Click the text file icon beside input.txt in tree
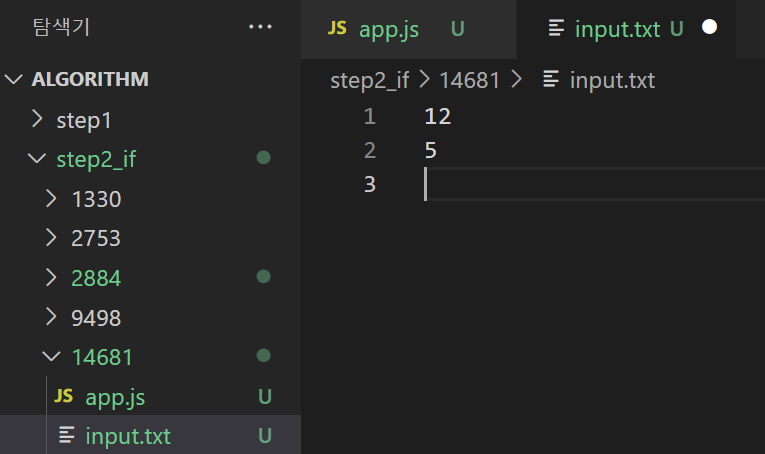This screenshot has width=765, height=454. 67,435
